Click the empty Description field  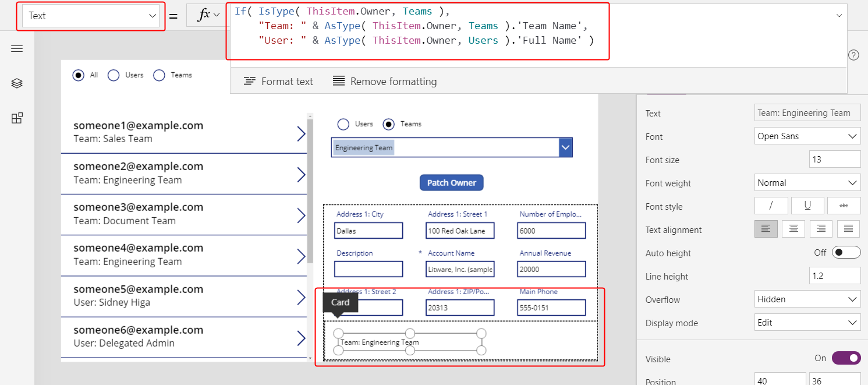(x=369, y=269)
